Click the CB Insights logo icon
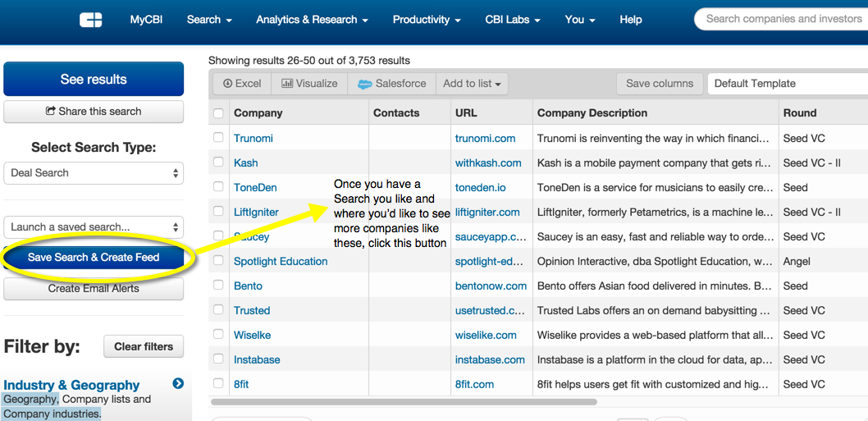Image resolution: width=868 pixels, height=421 pixels. pos(91,20)
